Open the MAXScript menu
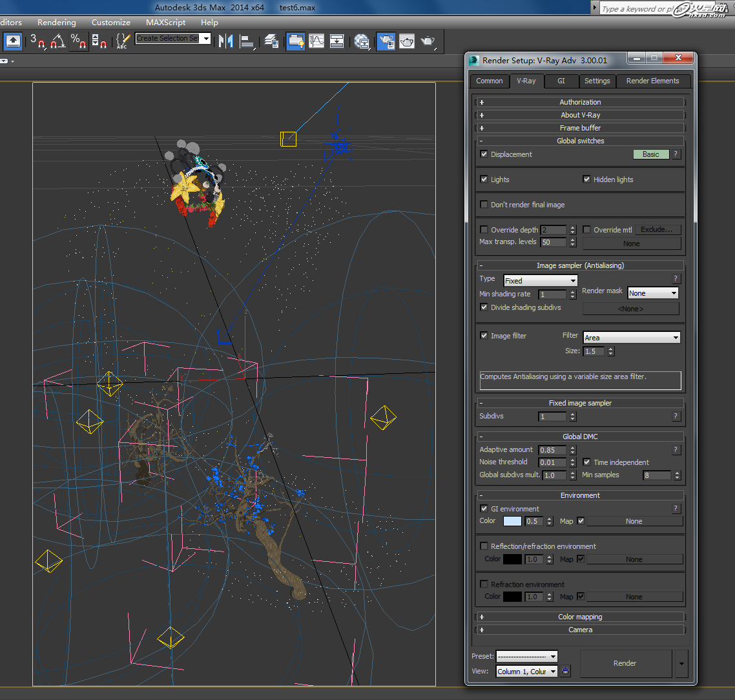This screenshot has width=735, height=700. coord(165,23)
